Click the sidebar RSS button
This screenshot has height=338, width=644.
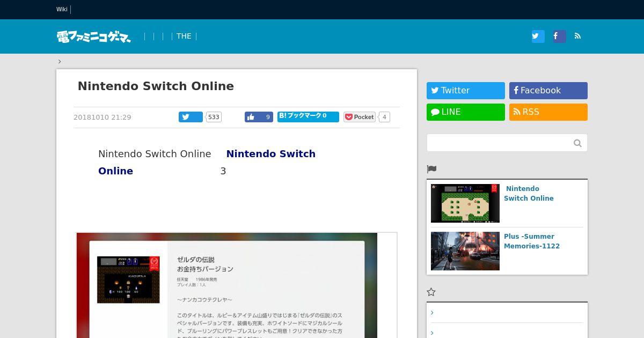(x=548, y=112)
